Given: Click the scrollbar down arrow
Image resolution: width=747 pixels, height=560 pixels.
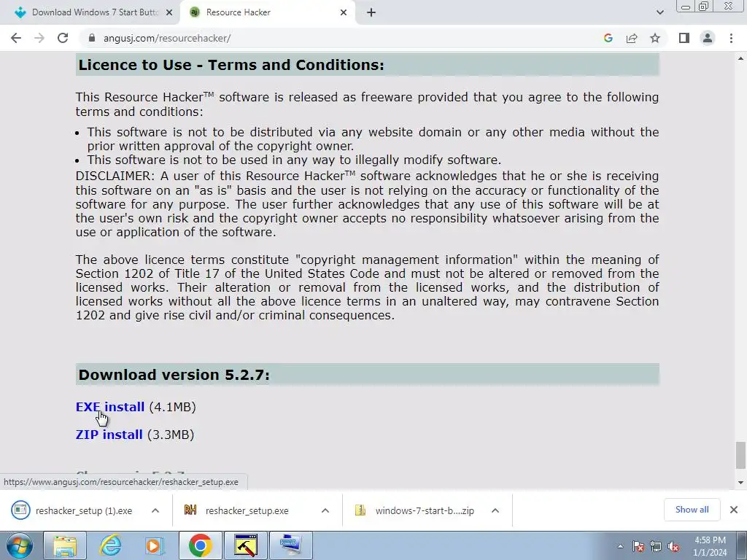Looking at the screenshot, I should (x=740, y=483).
